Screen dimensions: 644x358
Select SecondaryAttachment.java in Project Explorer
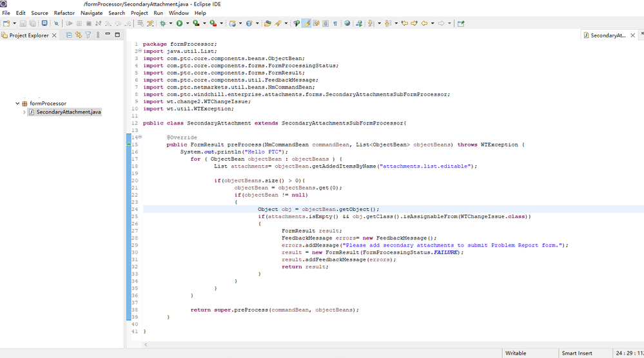point(68,112)
